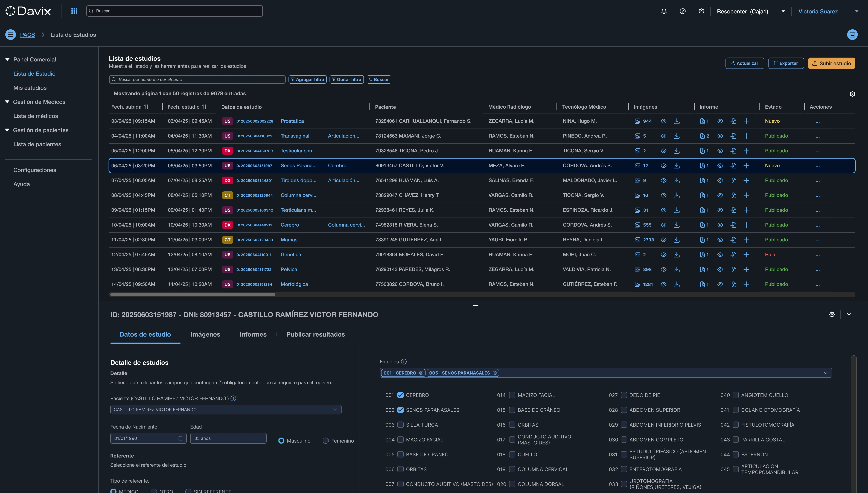Image resolution: width=868 pixels, height=493 pixels.
Task: Add a new report on the CASTILLO row
Action: point(747,166)
